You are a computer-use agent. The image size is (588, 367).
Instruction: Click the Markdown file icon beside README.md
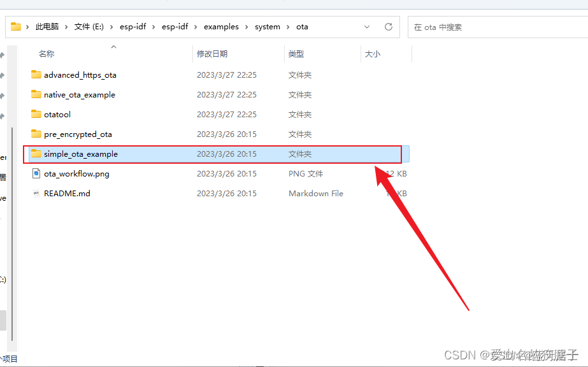[36, 193]
